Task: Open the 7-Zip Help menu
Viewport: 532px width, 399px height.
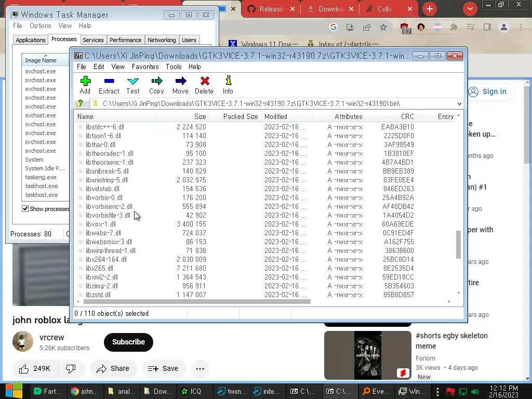Action: (194, 66)
